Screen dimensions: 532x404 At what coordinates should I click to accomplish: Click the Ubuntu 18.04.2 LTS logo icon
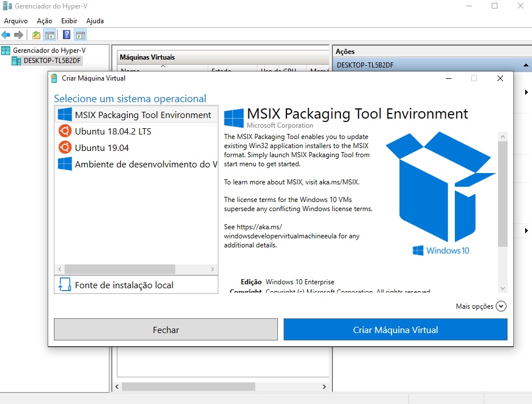pyautogui.click(x=65, y=131)
